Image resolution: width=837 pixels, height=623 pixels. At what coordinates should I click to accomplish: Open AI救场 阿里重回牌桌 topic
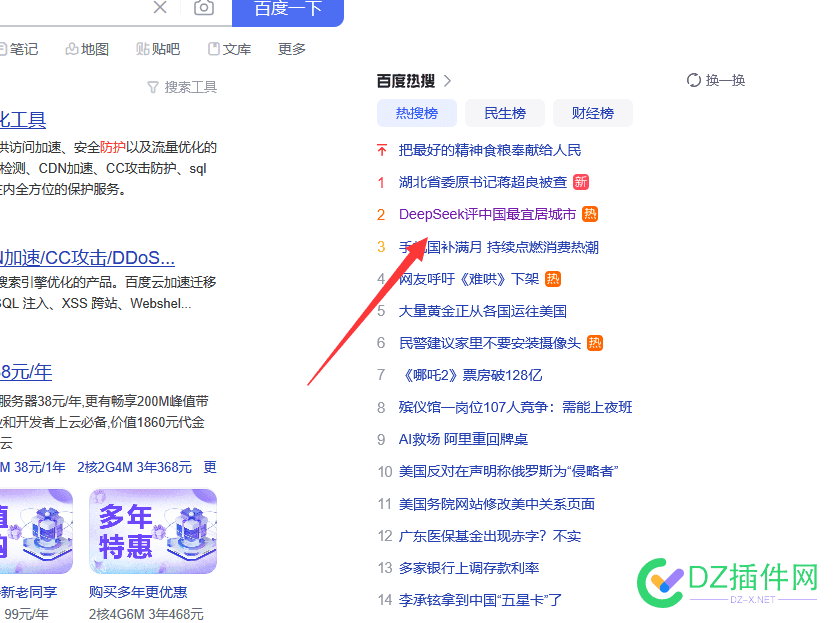click(x=463, y=439)
